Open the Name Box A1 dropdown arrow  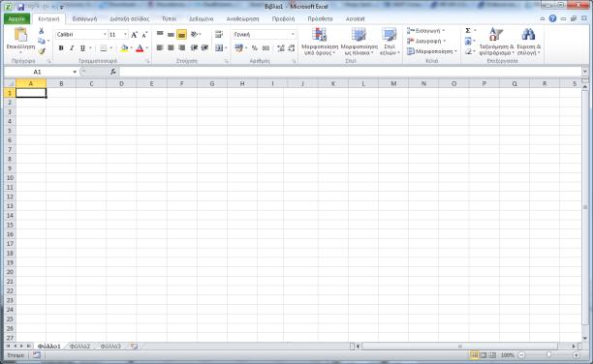point(75,72)
